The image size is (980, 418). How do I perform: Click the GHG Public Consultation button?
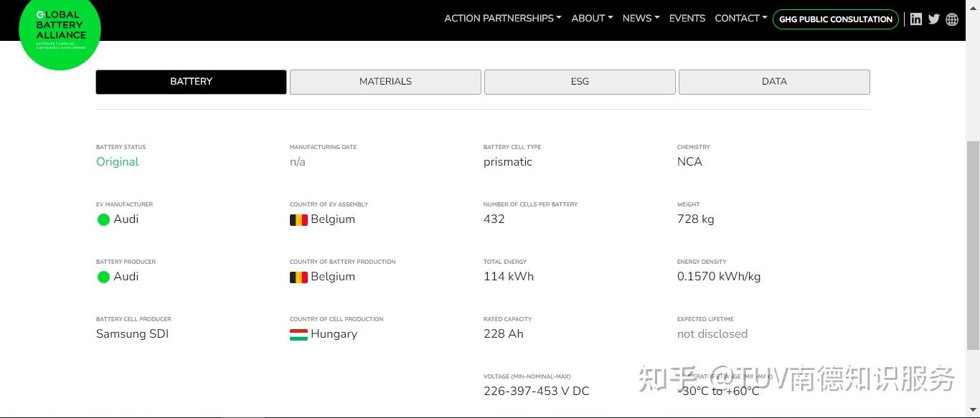pyautogui.click(x=836, y=19)
